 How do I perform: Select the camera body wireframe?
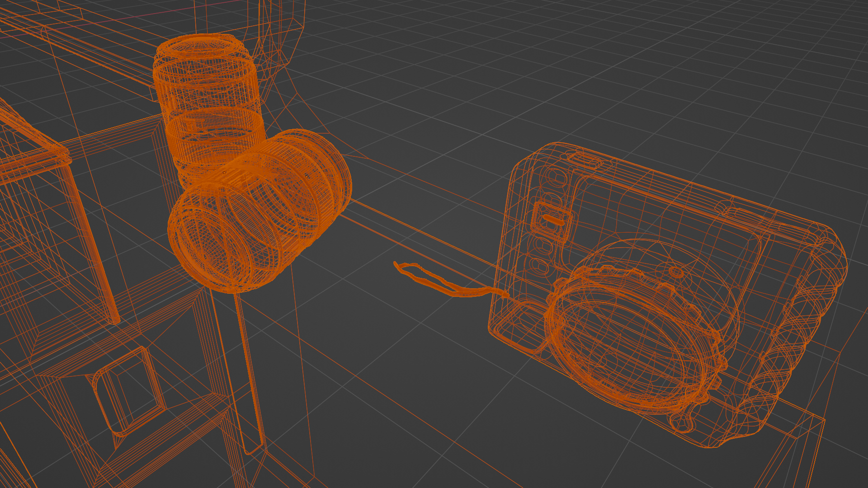point(667,295)
